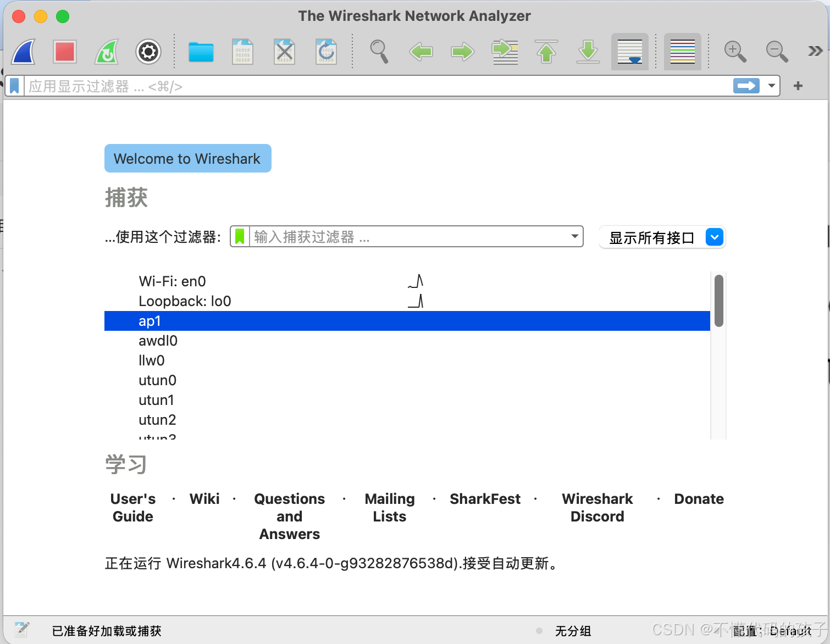Restart the current capture with green fin
This screenshot has height=644, width=830.
[107, 52]
